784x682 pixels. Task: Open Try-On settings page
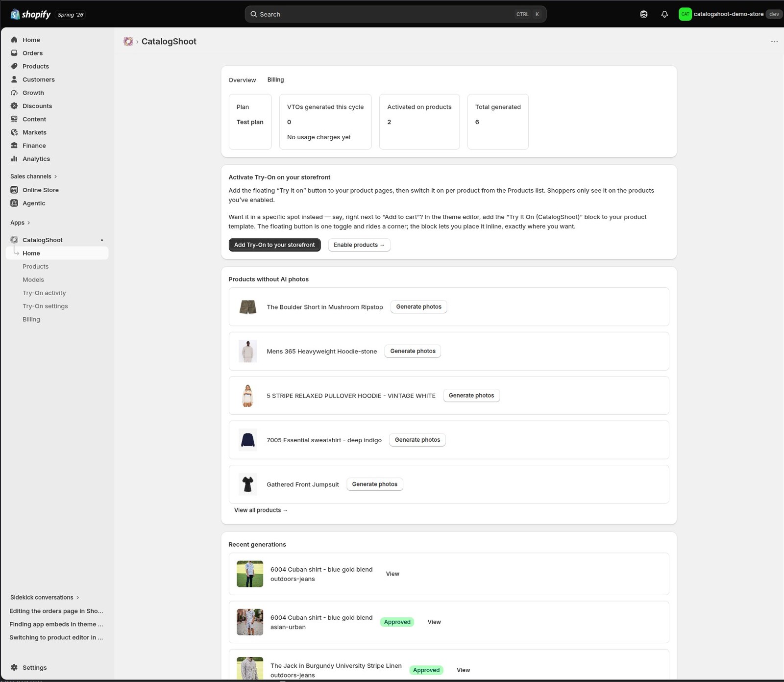point(45,306)
